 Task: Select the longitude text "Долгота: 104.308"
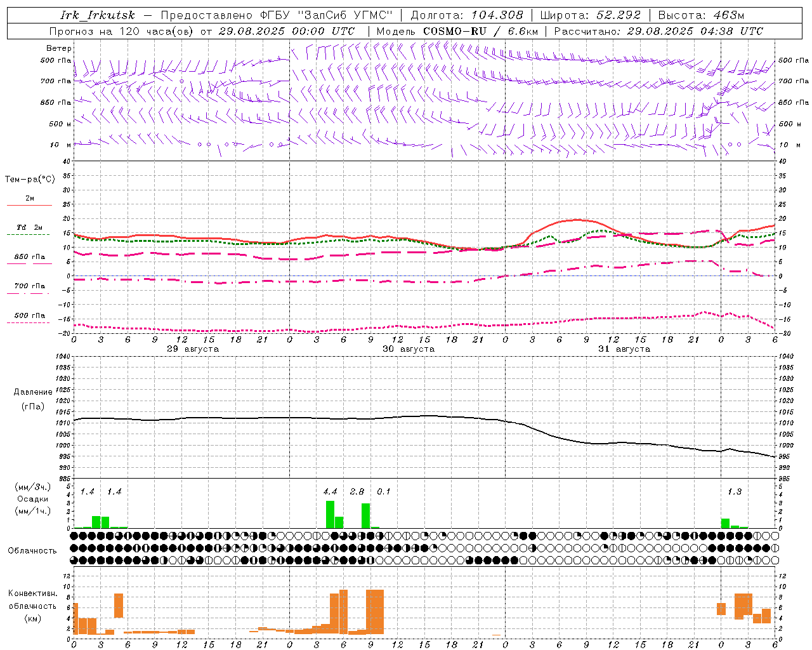tap(467, 15)
